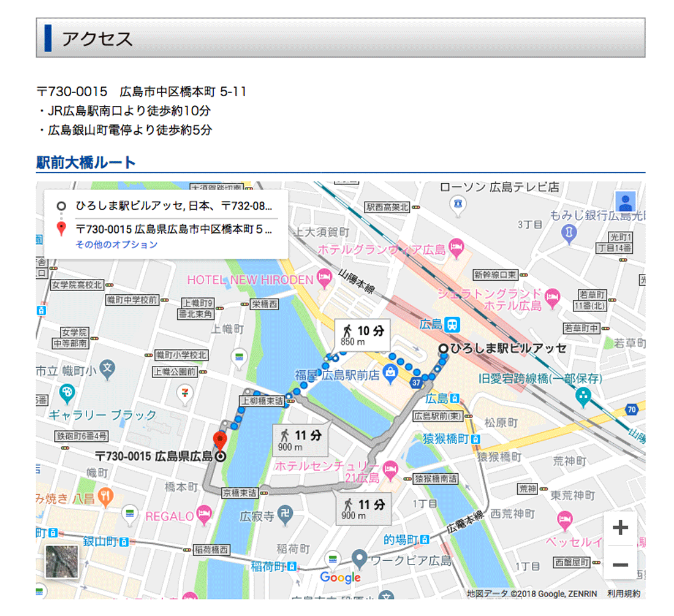
Task: Zoom out with the map minus button
Action: click(x=620, y=565)
